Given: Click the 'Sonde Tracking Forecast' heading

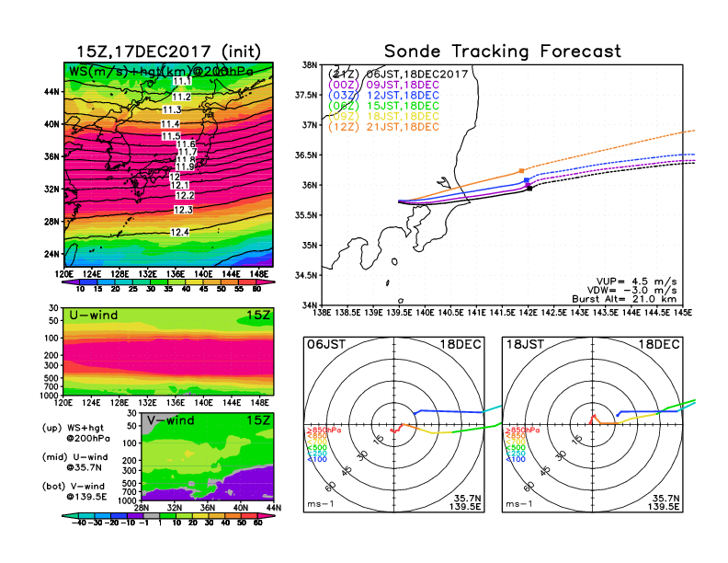Looking at the screenshot, I should pyautogui.click(x=503, y=52).
